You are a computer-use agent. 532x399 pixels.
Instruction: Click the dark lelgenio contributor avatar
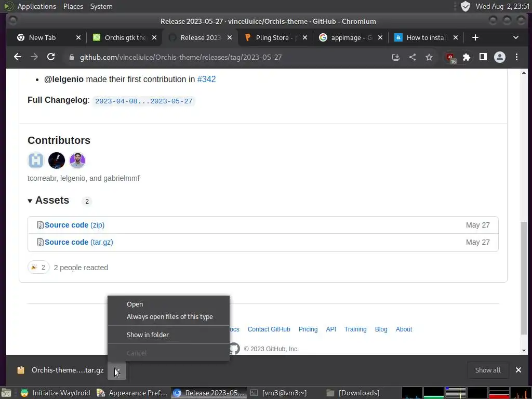(57, 161)
